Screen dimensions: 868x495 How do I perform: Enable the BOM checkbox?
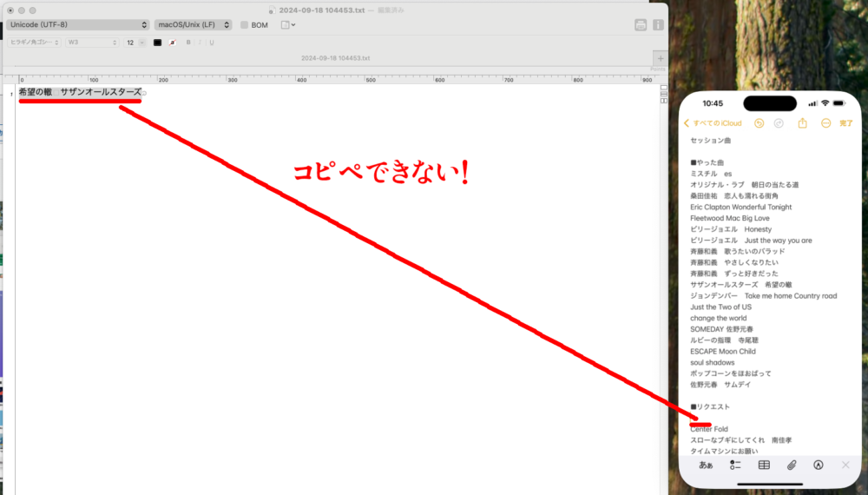[x=245, y=25]
